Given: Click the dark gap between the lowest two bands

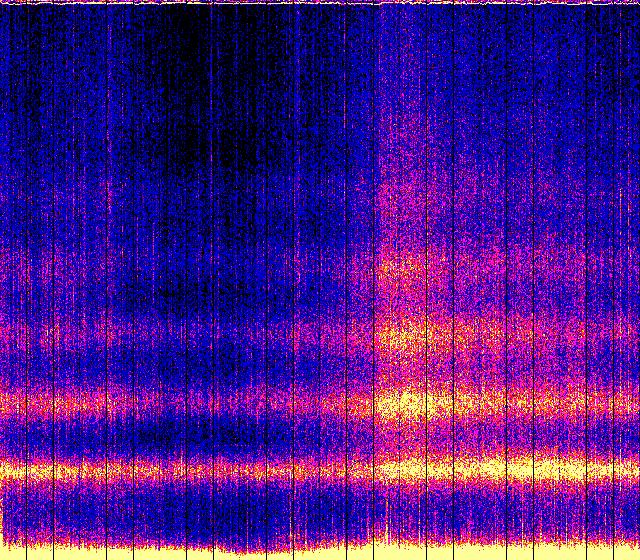Looking at the screenshot, I should pyautogui.click(x=200, y=437).
